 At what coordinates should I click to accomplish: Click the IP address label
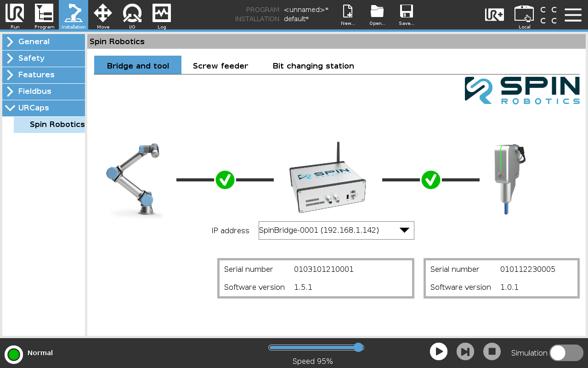coord(231,231)
